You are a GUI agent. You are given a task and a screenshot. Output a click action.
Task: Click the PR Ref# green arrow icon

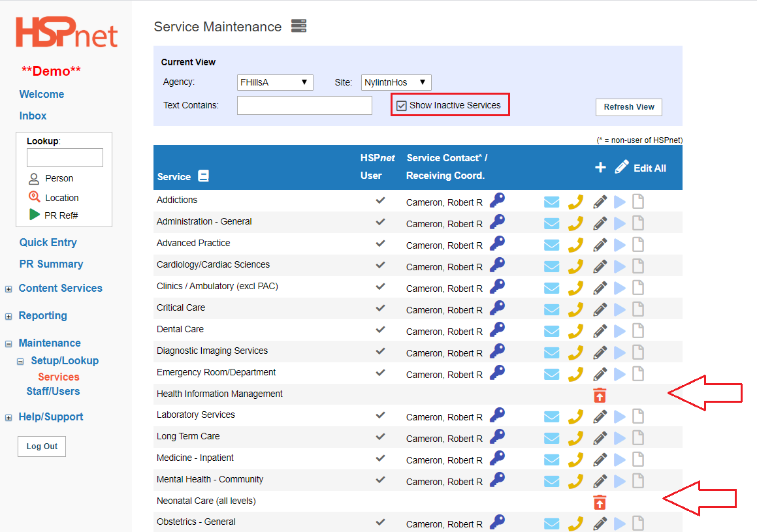click(34, 214)
